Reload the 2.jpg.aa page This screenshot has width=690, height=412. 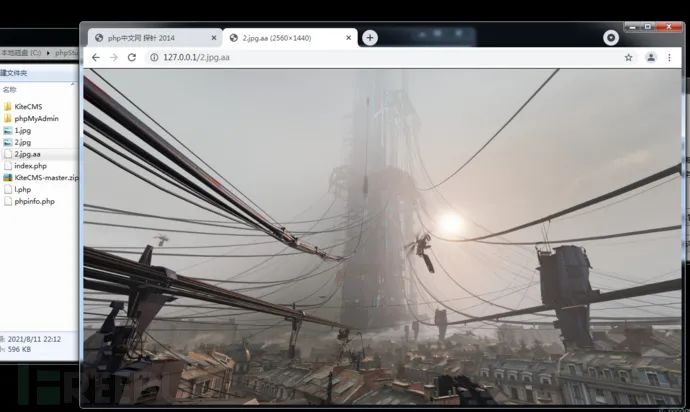[132, 58]
